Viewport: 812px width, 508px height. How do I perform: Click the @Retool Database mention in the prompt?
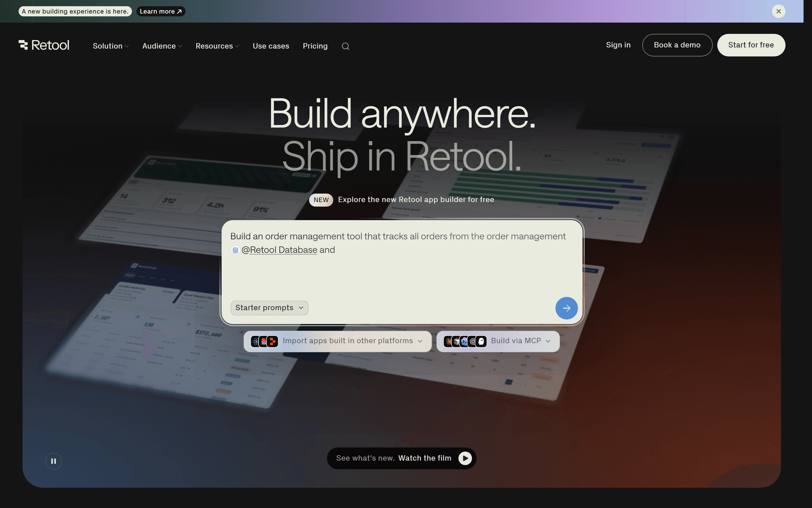[x=279, y=250]
